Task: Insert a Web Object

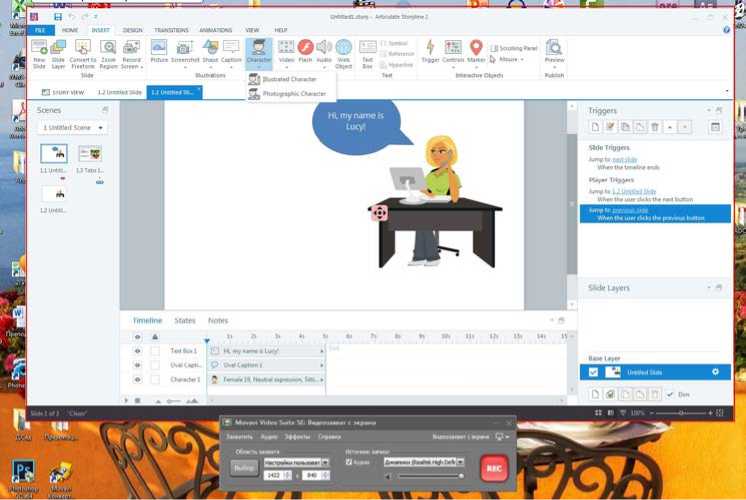Action: tap(344, 54)
